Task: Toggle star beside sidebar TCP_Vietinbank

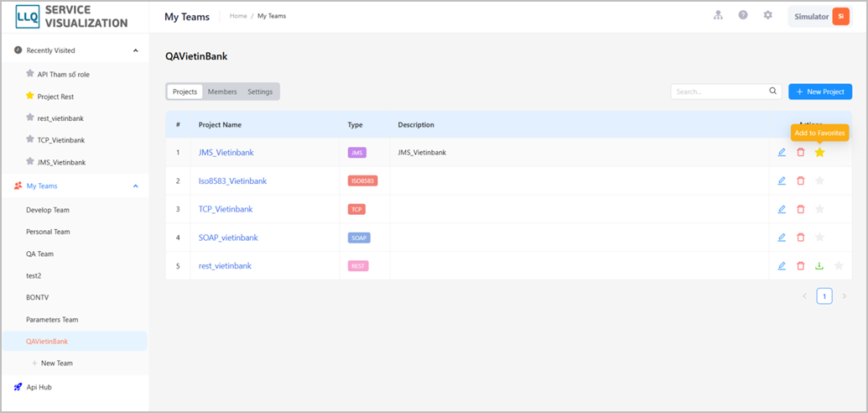Action: tap(30, 140)
